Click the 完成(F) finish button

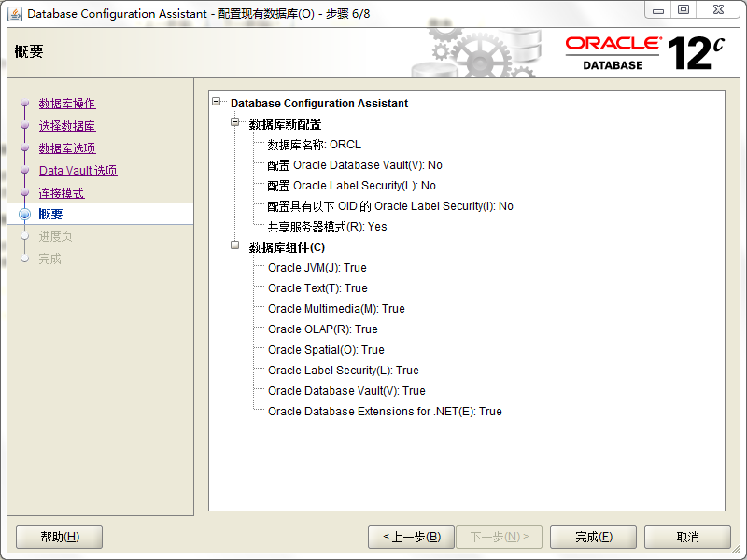594,538
